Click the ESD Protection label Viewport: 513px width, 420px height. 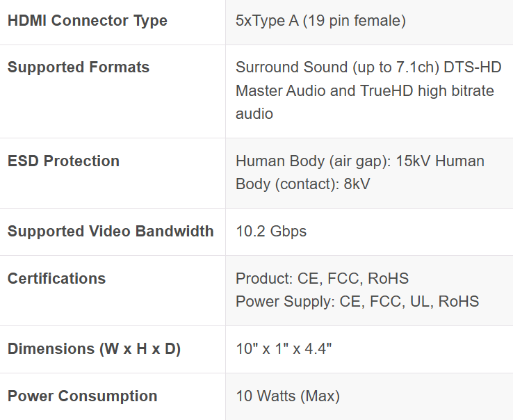(63, 161)
